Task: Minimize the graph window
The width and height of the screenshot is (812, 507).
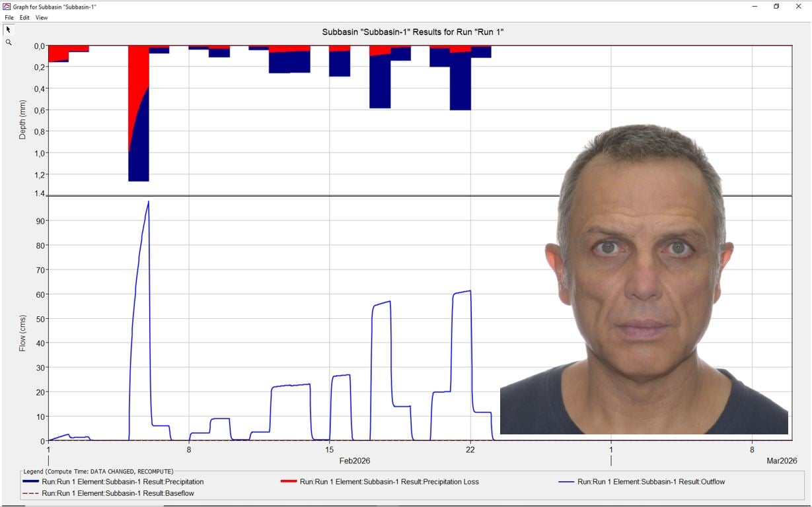Action: 755,6
